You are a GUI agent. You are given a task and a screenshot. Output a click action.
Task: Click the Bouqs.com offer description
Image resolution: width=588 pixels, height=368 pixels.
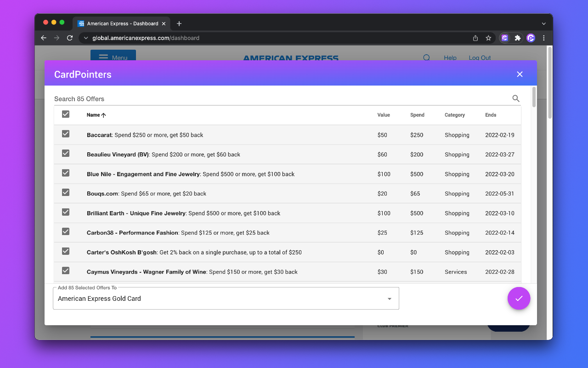[x=147, y=194]
